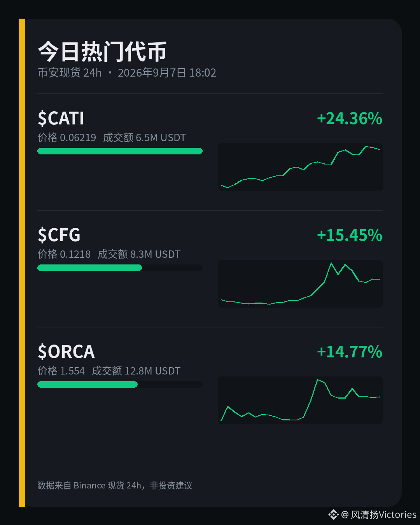The image size is (420, 525).
Task: Click the 今日热门代币 title heading
Action: click(x=102, y=51)
